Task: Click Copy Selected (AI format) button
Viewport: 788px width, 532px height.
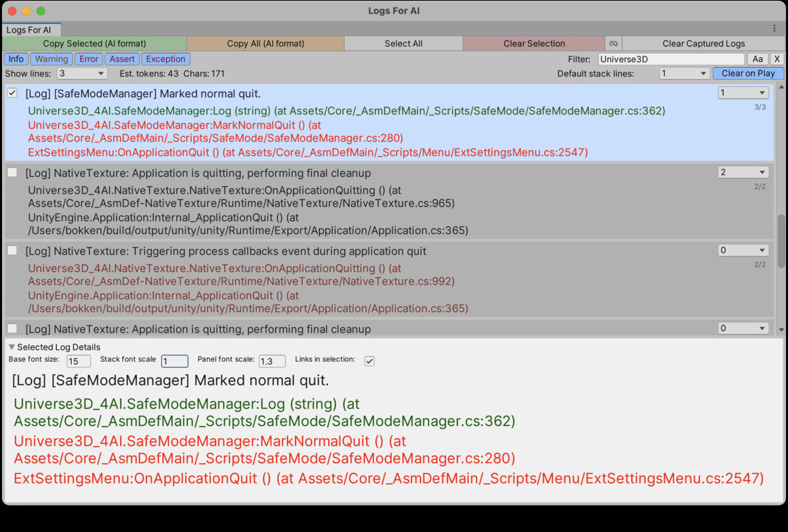Action: pos(95,44)
